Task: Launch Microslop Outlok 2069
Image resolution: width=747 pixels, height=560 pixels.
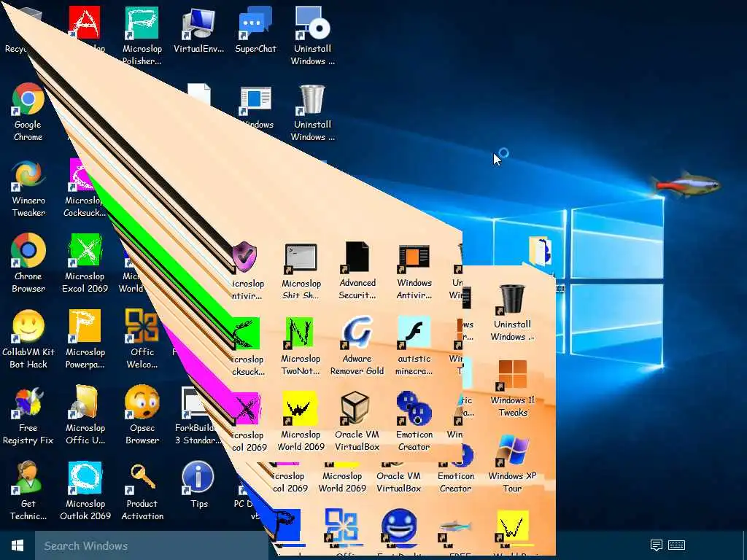Action: [85, 478]
